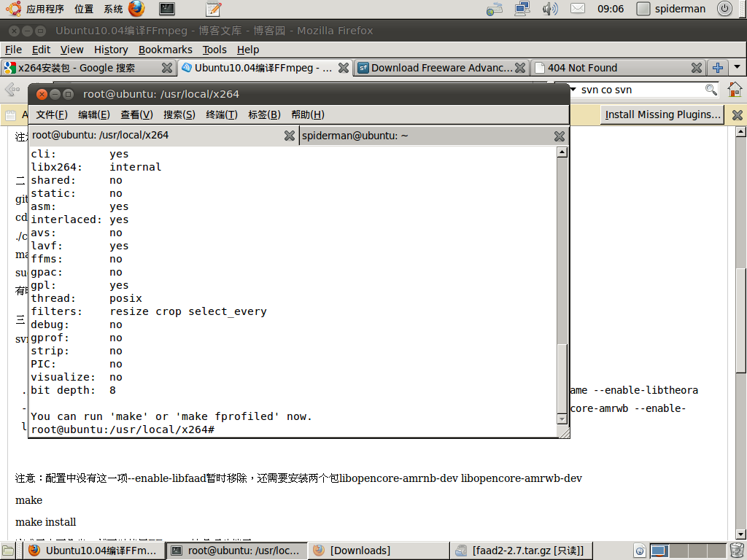The width and height of the screenshot is (747, 560).
Task: Switch to Ubuntu10.04编译FFm... taskbar window
Action: click(94, 551)
